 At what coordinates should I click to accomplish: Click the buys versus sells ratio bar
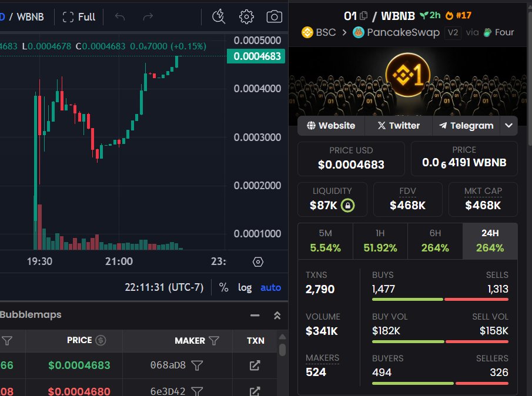tap(440, 300)
